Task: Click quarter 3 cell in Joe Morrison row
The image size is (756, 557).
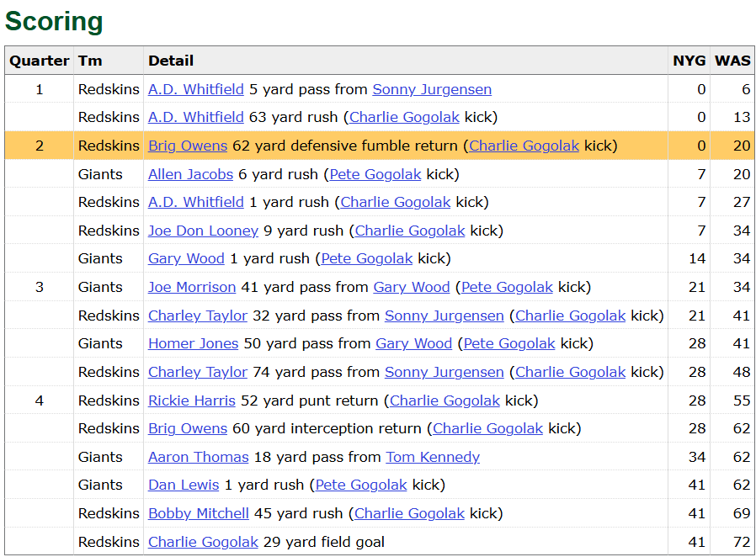Action: (39, 287)
